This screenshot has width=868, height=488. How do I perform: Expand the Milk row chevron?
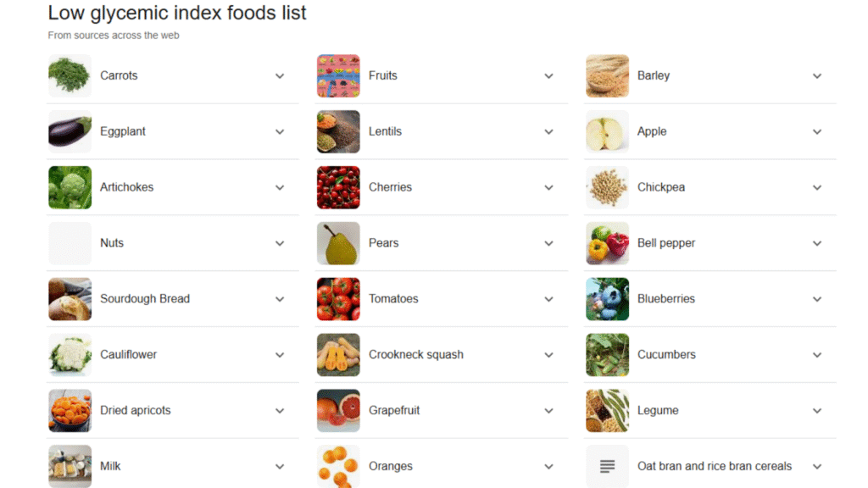(280, 467)
